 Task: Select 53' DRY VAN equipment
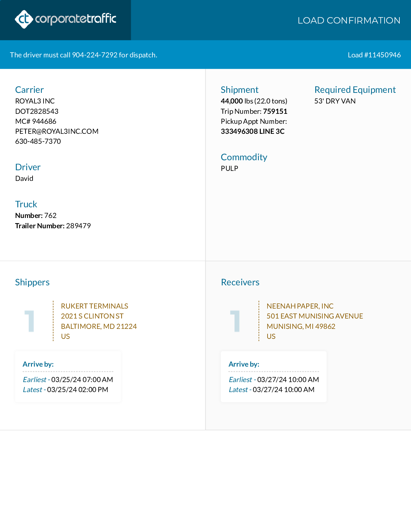(335, 101)
